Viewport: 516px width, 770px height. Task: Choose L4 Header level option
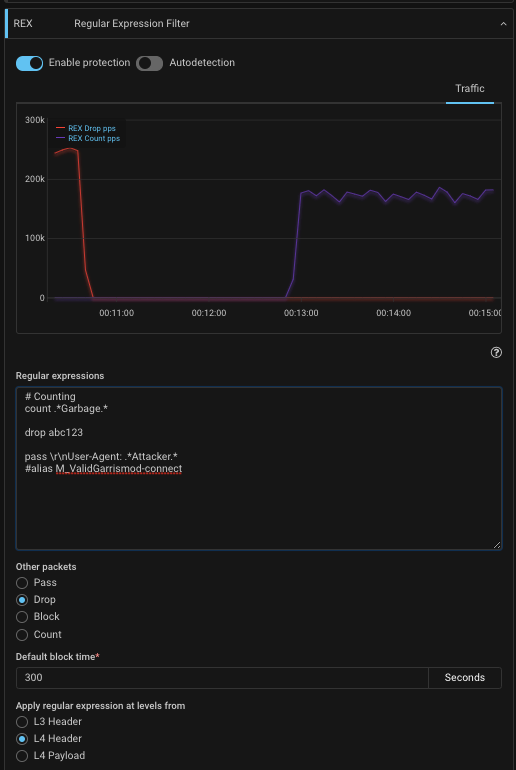coord(22,739)
